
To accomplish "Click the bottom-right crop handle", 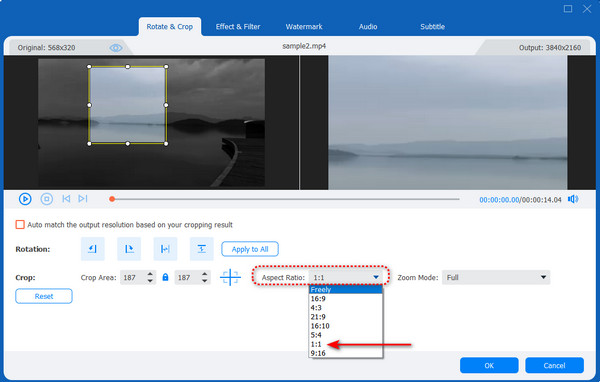I will (x=166, y=144).
